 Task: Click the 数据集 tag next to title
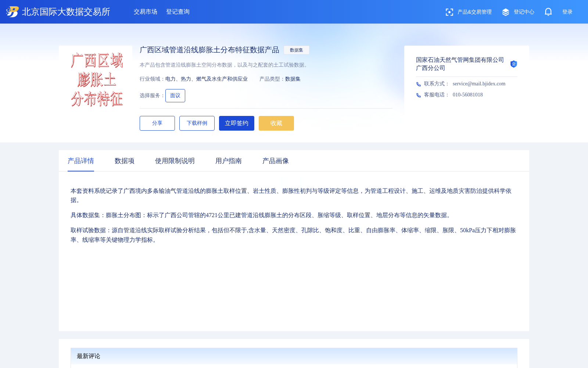point(297,50)
